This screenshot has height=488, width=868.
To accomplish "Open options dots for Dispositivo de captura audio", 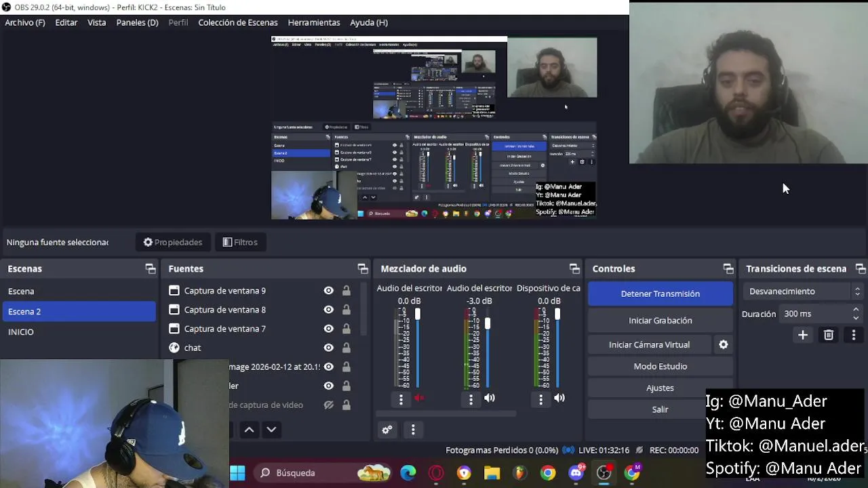I will [x=540, y=399].
